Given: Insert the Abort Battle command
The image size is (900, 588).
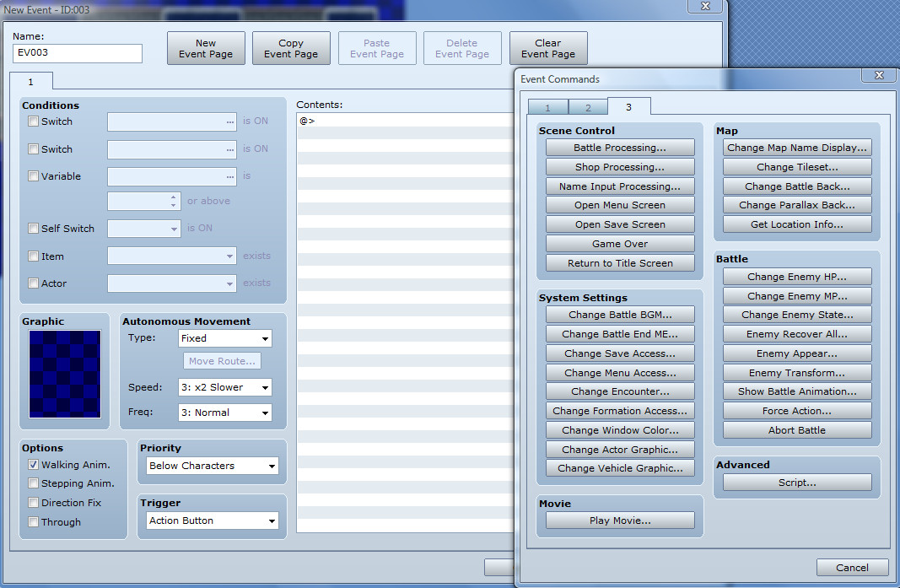Looking at the screenshot, I should coord(797,430).
